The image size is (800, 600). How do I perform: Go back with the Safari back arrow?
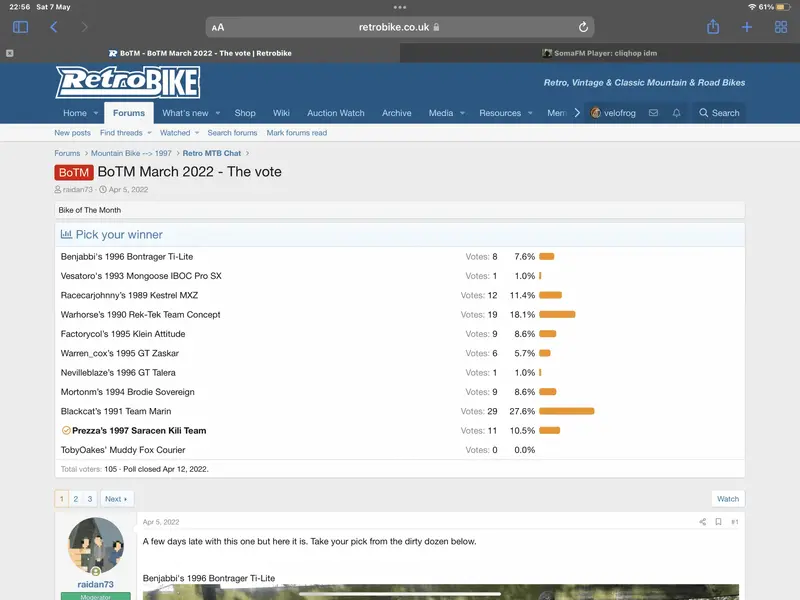pos(54,27)
